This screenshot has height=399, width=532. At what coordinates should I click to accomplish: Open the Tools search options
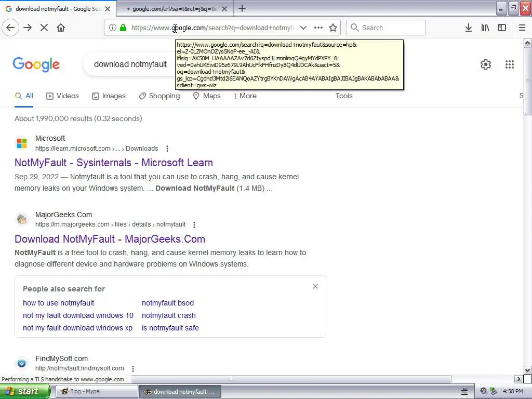344,96
